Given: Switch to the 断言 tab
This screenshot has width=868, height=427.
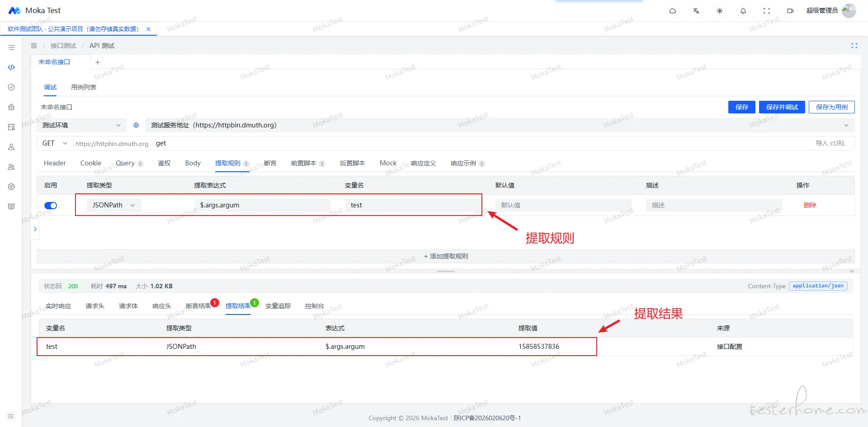Looking at the screenshot, I should coord(270,163).
